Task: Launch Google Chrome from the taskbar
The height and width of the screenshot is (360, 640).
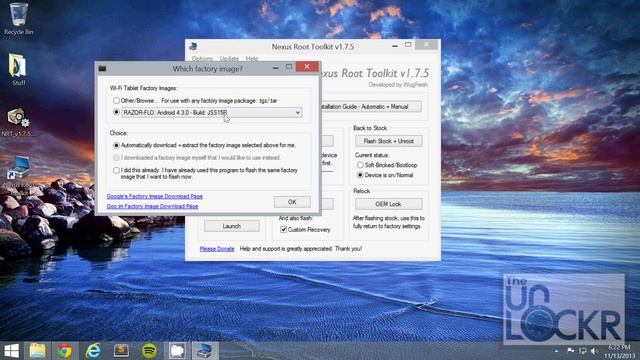Action: pyautogui.click(x=64, y=351)
